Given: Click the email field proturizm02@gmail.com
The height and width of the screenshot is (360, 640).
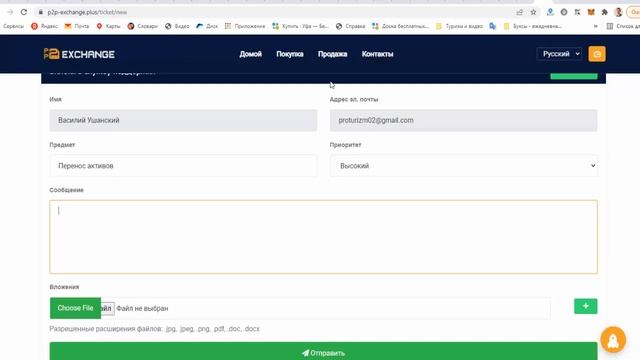Looking at the screenshot, I should click(463, 120).
